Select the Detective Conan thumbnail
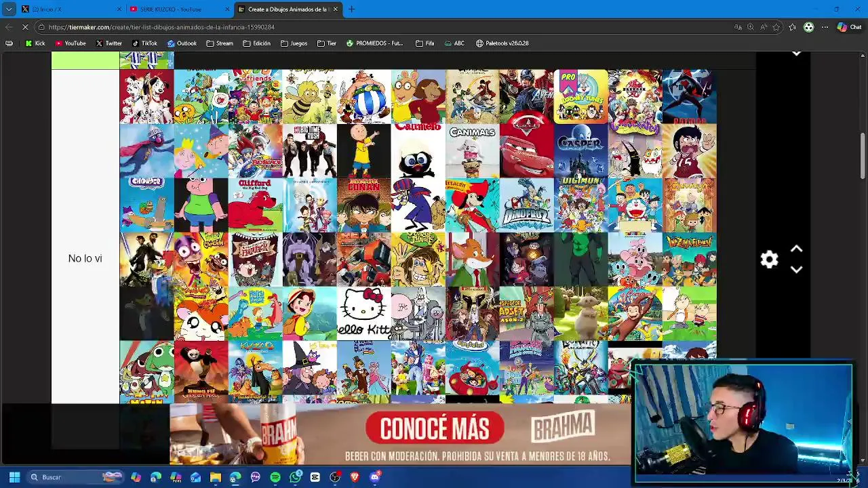The image size is (868, 488). pos(363,205)
